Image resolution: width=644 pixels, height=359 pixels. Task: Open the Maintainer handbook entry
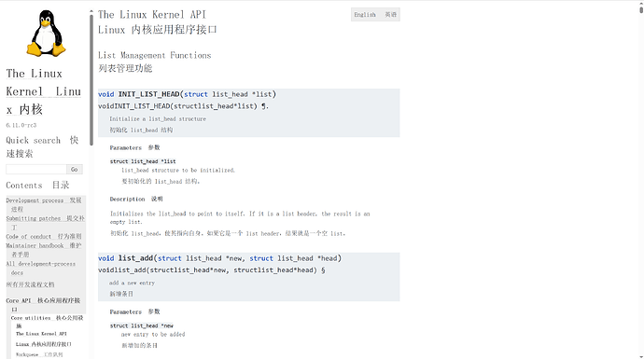pyautogui.click(x=44, y=250)
